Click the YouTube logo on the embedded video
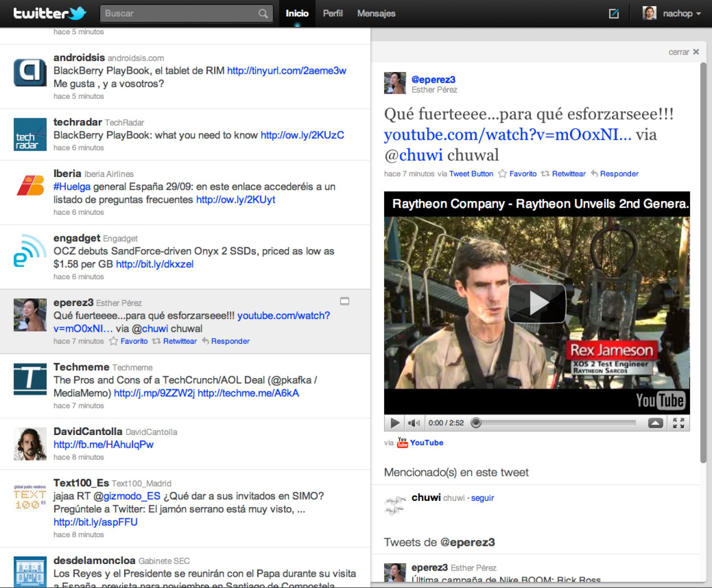Image resolution: width=712 pixels, height=588 pixels. [x=660, y=400]
